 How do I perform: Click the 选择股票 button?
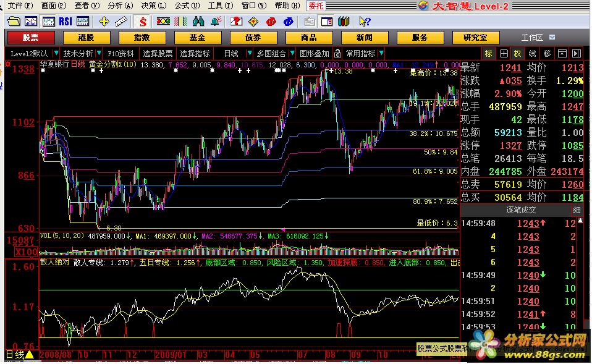pyautogui.click(x=158, y=53)
